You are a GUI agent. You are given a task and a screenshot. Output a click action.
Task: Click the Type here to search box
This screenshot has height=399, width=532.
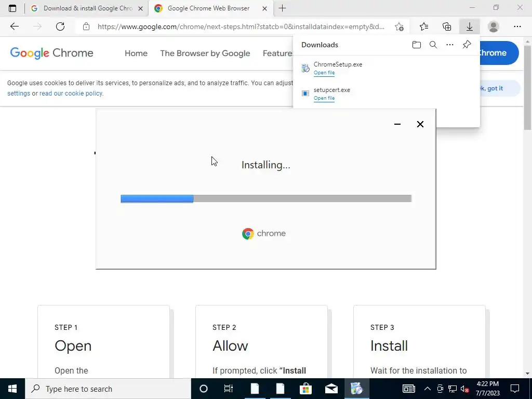pos(108,389)
